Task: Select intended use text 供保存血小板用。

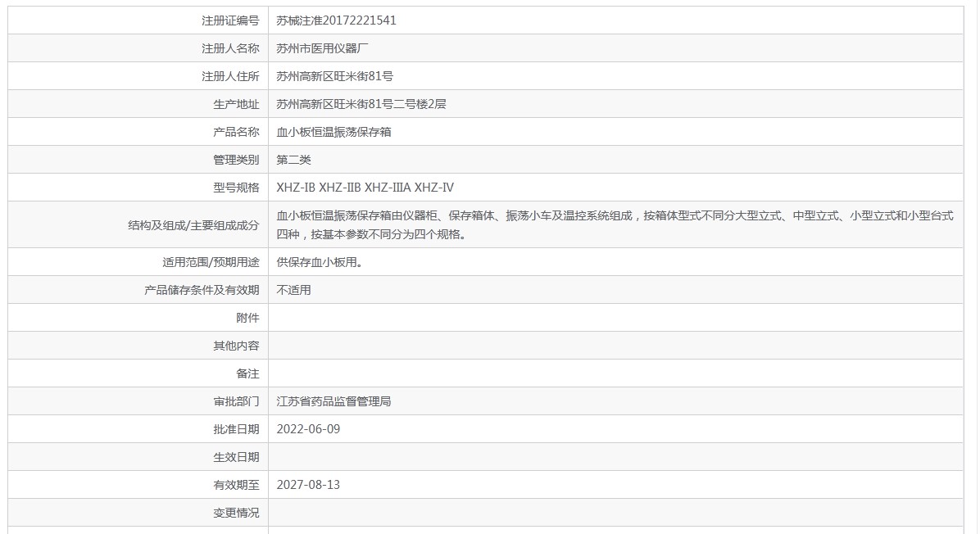Action: pyautogui.click(x=320, y=262)
